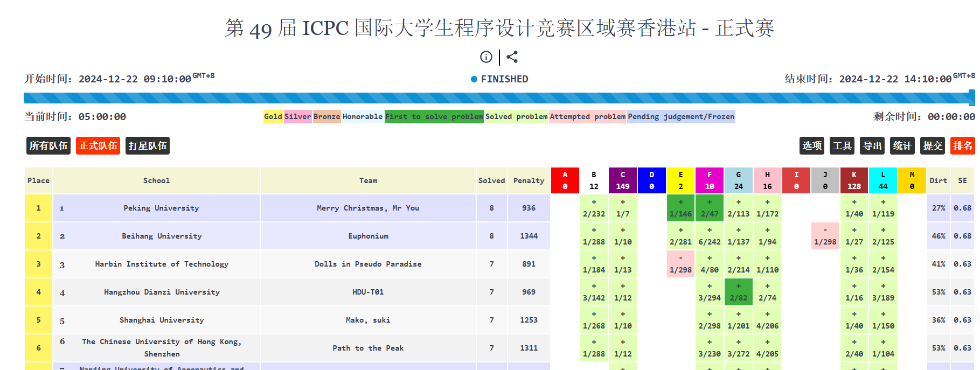Viewport: 980px width, 370px height.
Task: Click penalty value 1344 for Beihang
Action: [x=529, y=236]
